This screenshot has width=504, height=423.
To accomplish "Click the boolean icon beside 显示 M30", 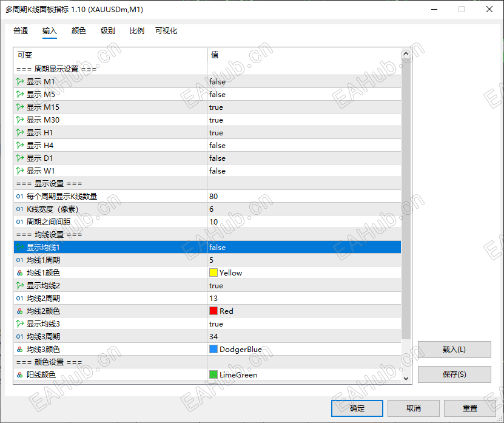I will point(20,120).
